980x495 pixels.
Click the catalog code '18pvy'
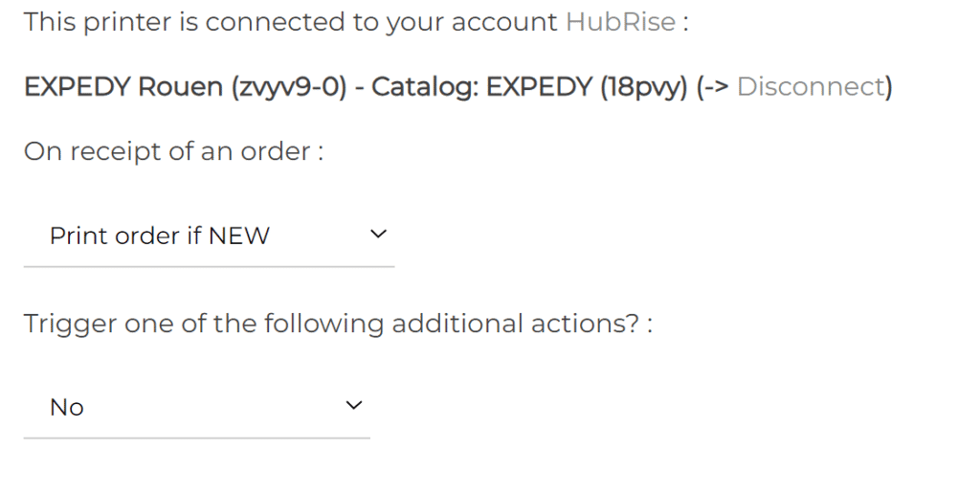(644, 87)
